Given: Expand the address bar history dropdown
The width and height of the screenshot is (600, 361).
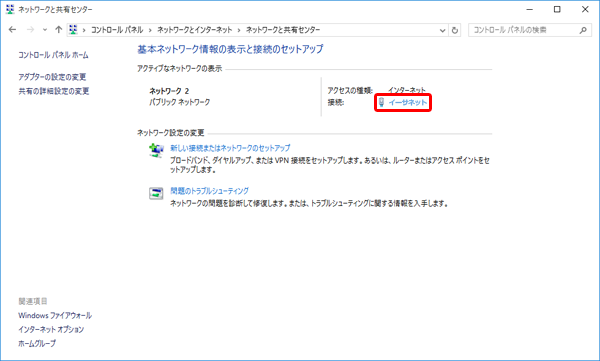Looking at the screenshot, I should [442, 30].
